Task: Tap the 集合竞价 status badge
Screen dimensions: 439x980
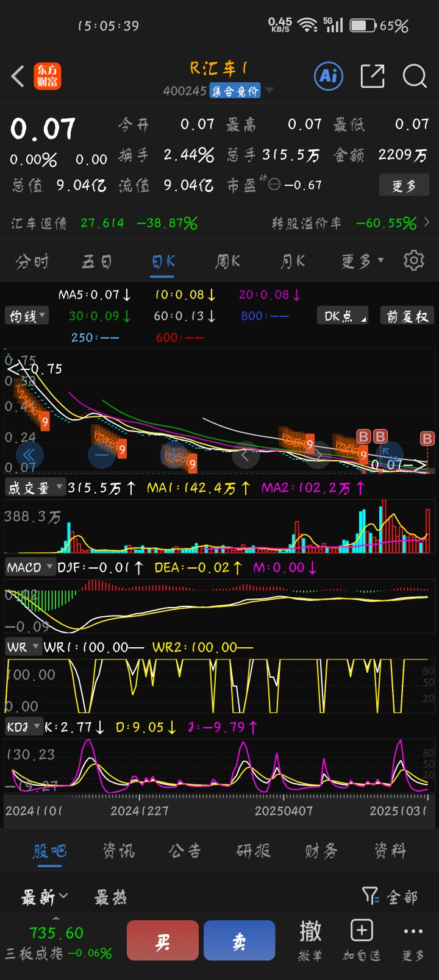Action: (x=235, y=91)
